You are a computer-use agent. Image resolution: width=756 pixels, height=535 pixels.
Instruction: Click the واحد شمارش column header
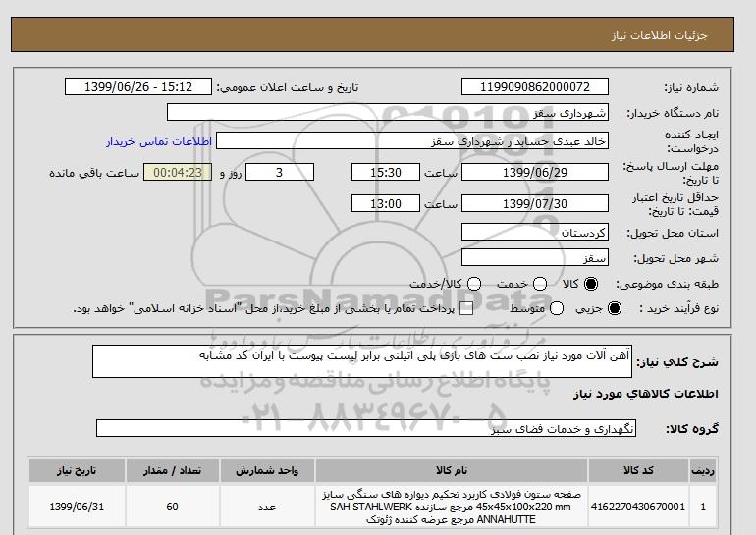pyautogui.click(x=267, y=470)
